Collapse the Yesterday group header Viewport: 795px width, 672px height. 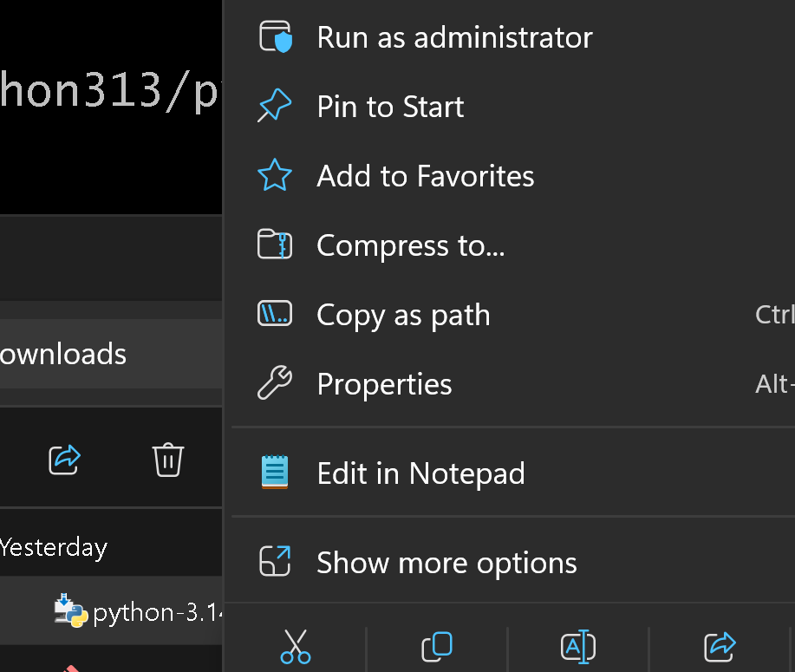coord(54,547)
